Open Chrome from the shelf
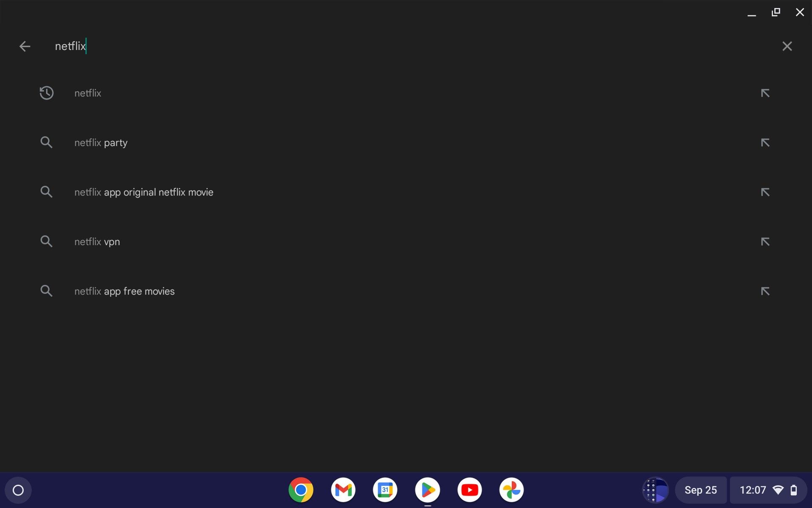 (301, 490)
